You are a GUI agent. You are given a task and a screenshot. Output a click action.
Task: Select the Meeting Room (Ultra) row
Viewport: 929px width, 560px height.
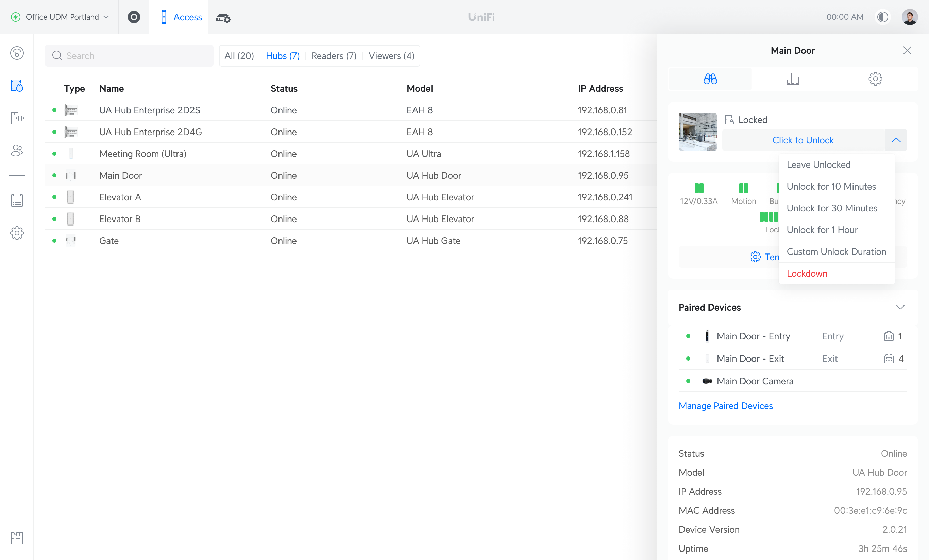click(351, 154)
